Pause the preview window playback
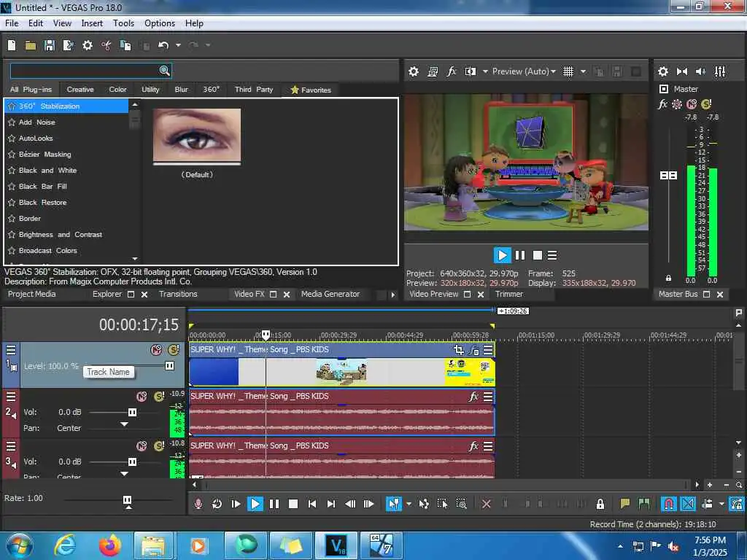 coord(519,255)
